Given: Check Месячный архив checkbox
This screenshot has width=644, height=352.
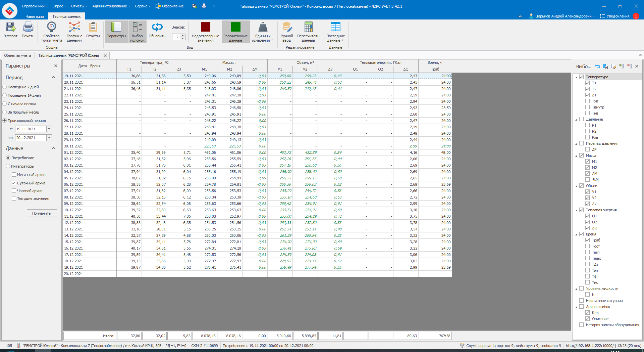Looking at the screenshot, I should point(14,175).
